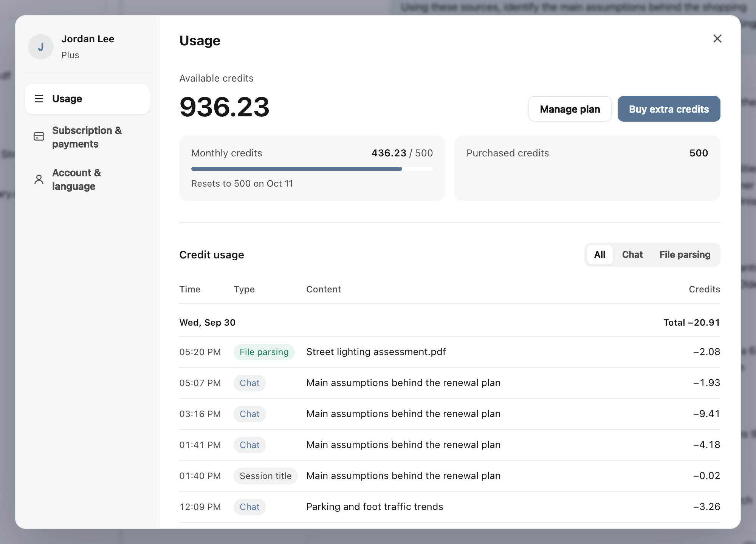
Task: Click the 'Credits' column header
Action: click(704, 289)
